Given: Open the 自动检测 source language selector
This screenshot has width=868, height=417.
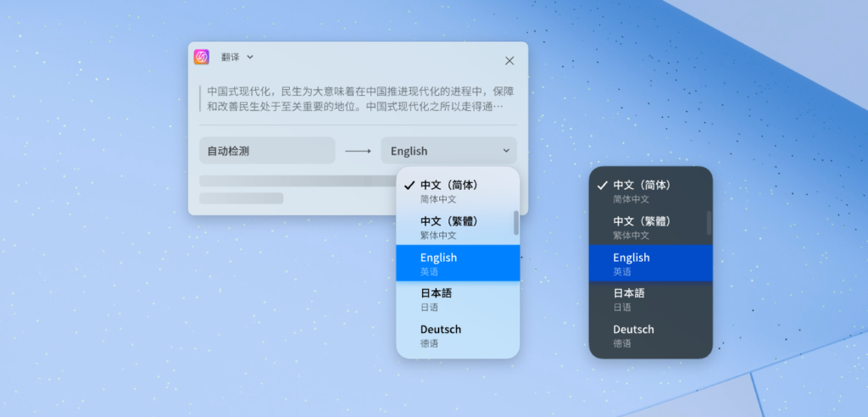Looking at the screenshot, I should coord(267,151).
